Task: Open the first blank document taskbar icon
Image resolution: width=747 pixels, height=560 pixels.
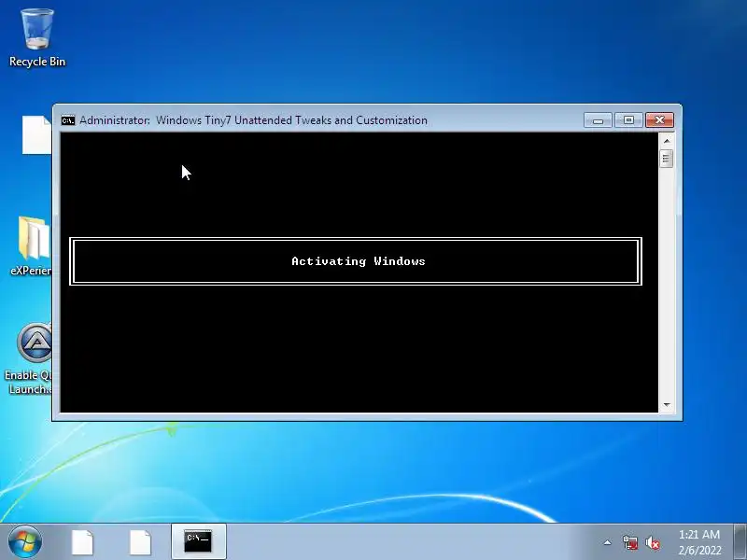Action: pos(82,543)
